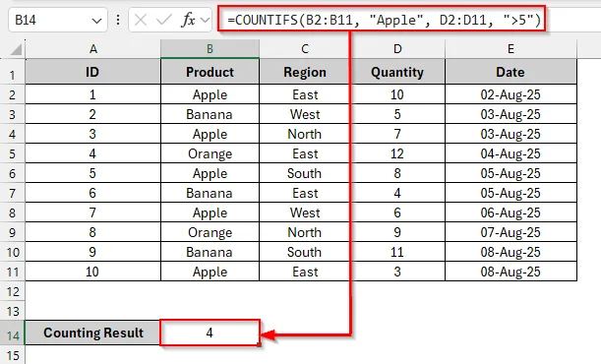Select the Orange cell in row 5
The image size is (601, 364).
[x=210, y=153]
